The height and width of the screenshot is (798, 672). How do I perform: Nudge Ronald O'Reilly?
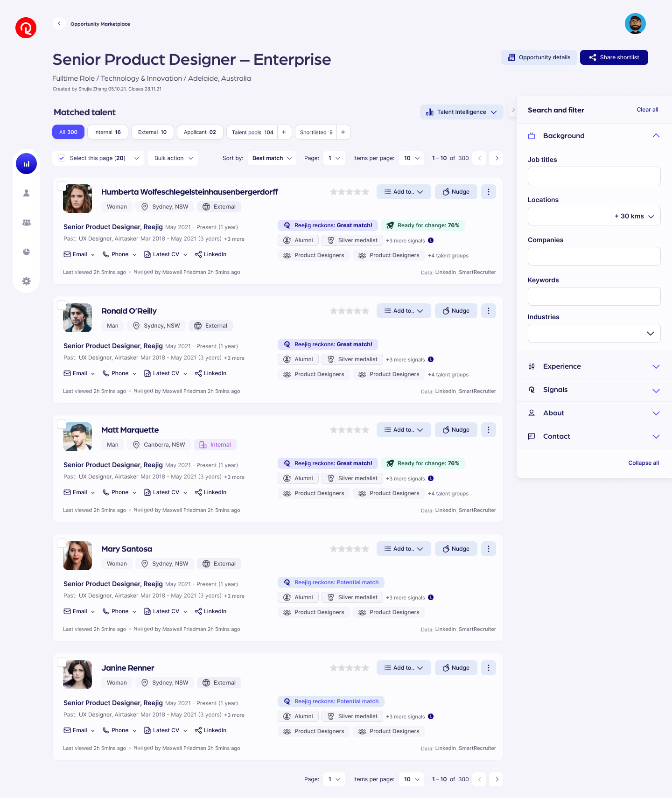[456, 311]
